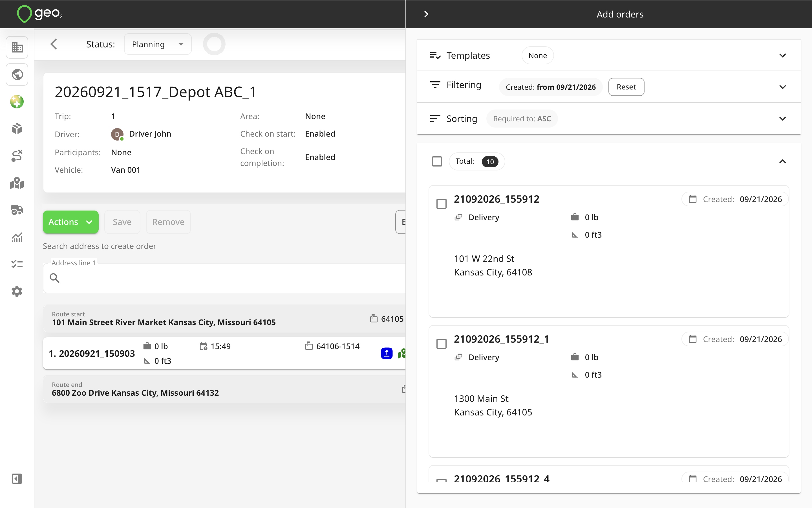Click the loading spinner circle beside Status
This screenshot has height=508, width=812.
tap(214, 44)
